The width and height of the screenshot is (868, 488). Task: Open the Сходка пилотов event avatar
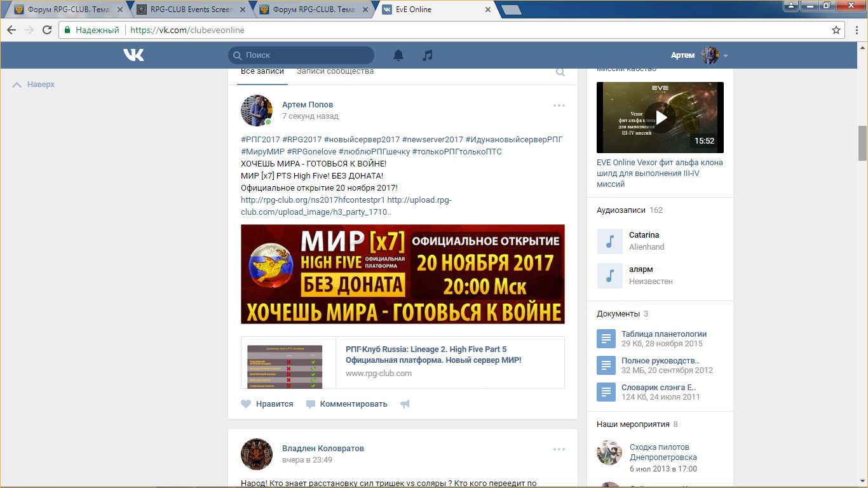[609, 452]
